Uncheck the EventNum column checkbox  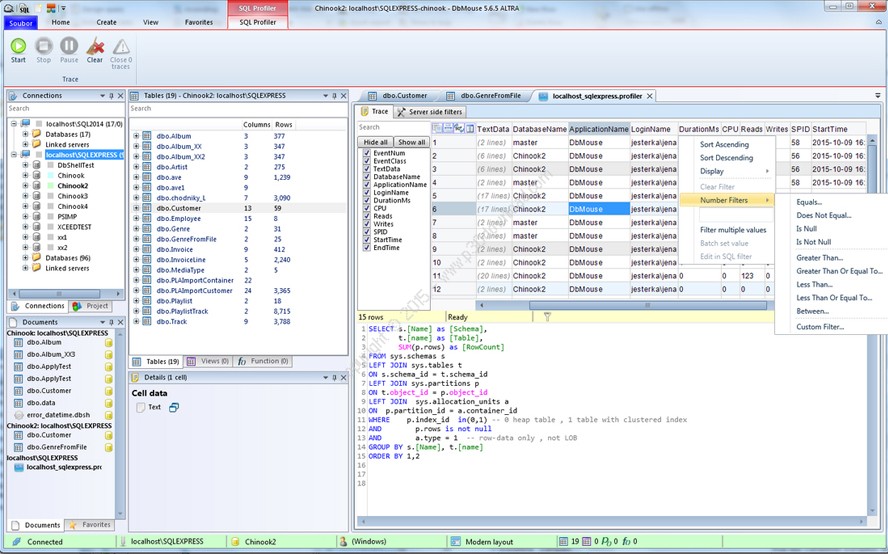366,153
